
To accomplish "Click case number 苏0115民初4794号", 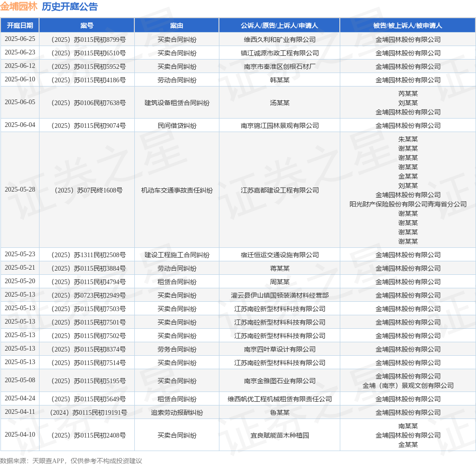I will [x=89, y=282].
